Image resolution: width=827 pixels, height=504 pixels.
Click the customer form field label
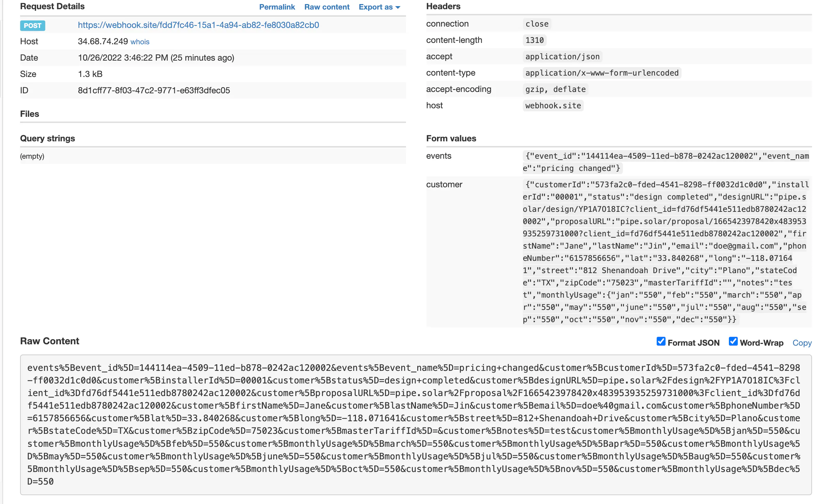pos(444,184)
